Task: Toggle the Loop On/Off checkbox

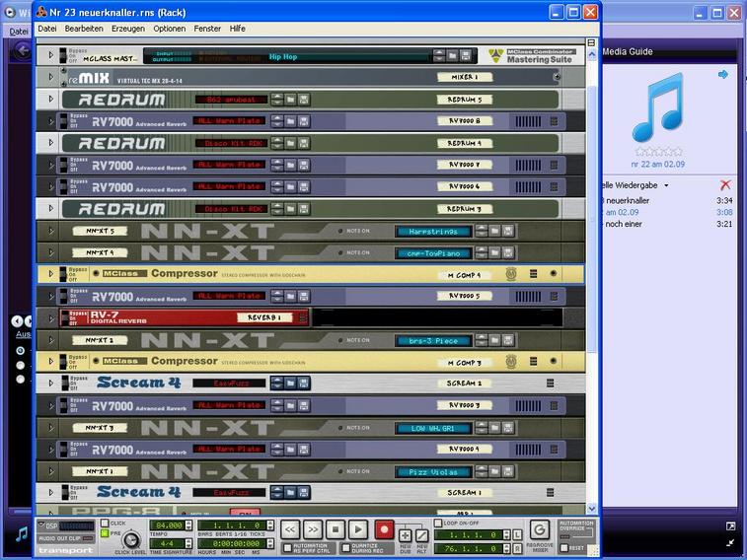Action: [x=439, y=523]
